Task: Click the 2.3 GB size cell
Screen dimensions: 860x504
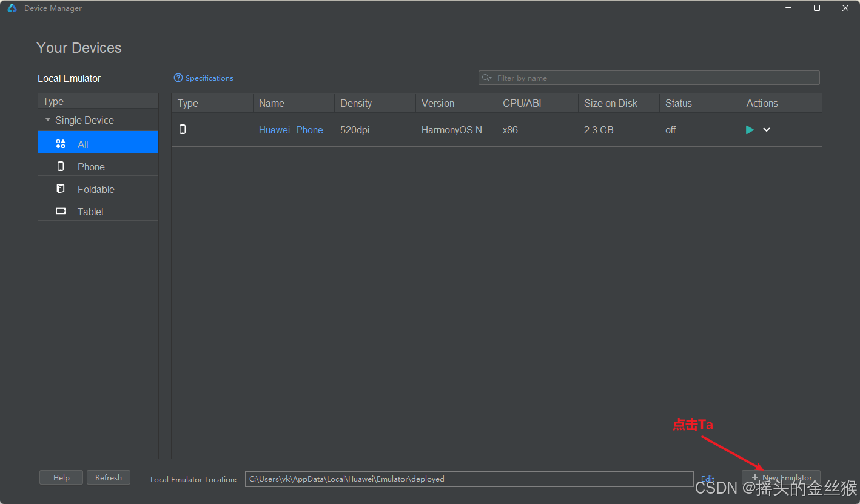Action: click(x=599, y=130)
